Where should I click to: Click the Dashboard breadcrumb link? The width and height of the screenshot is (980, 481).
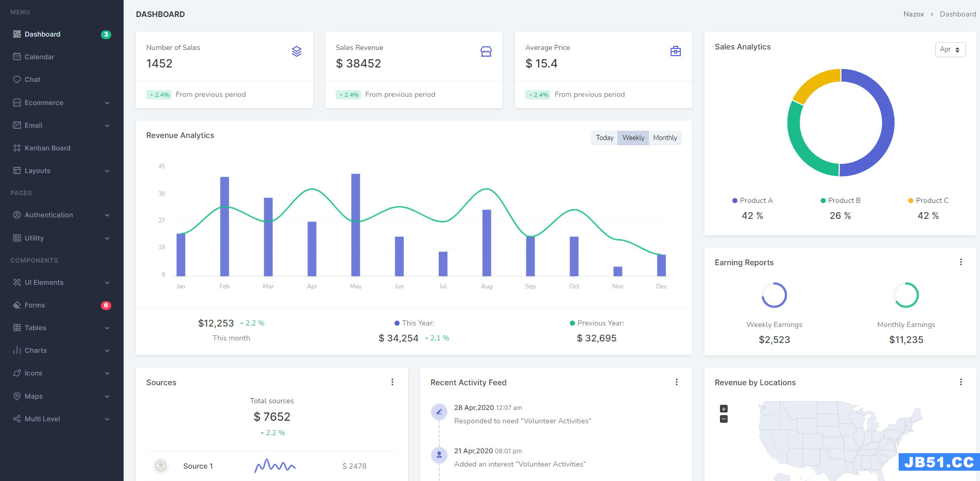tap(958, 14)
